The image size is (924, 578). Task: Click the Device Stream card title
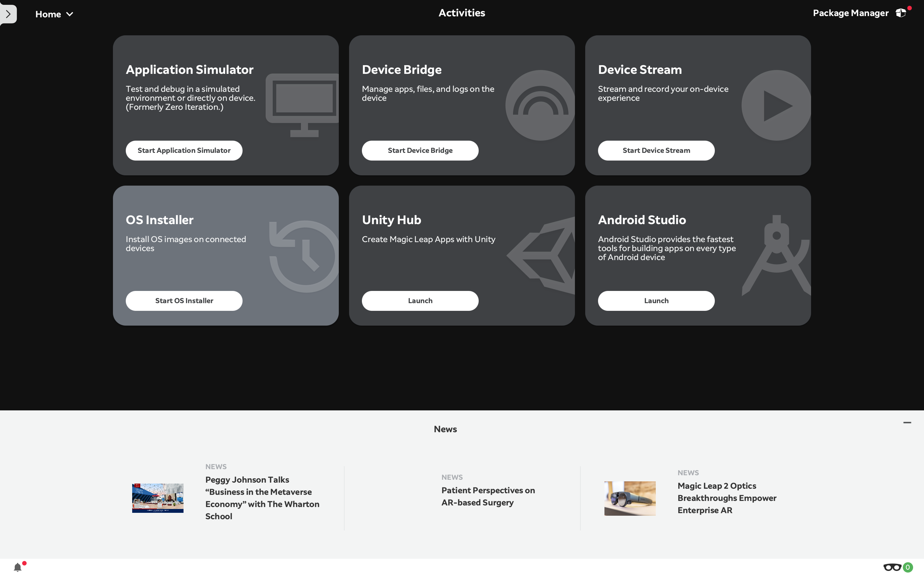pos(640,70)
